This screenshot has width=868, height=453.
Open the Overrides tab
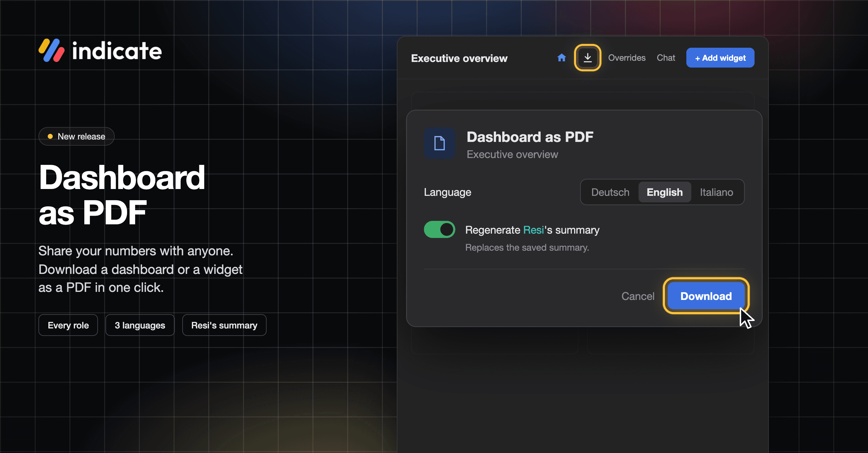(627, 58)
